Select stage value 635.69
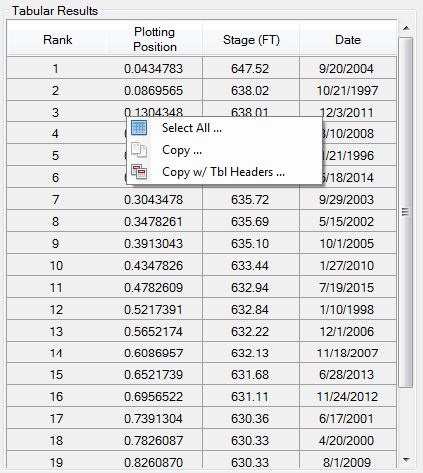 point(251,221)
